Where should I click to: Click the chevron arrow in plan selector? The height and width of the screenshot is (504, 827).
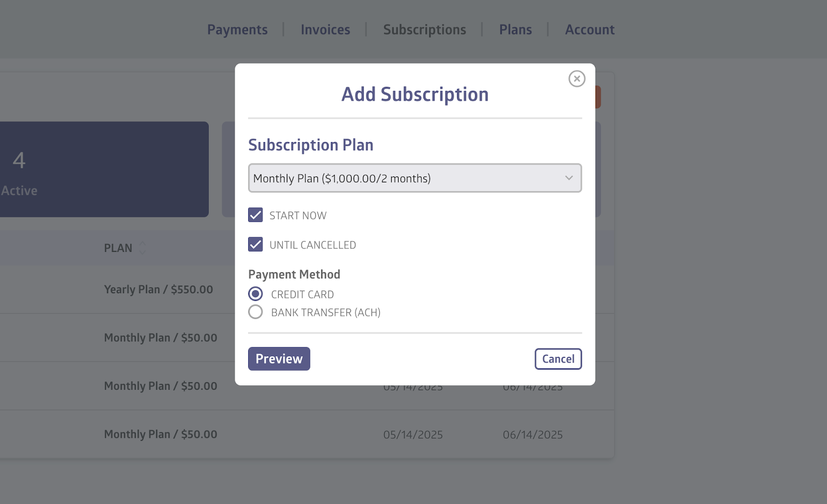pos(569,178)
